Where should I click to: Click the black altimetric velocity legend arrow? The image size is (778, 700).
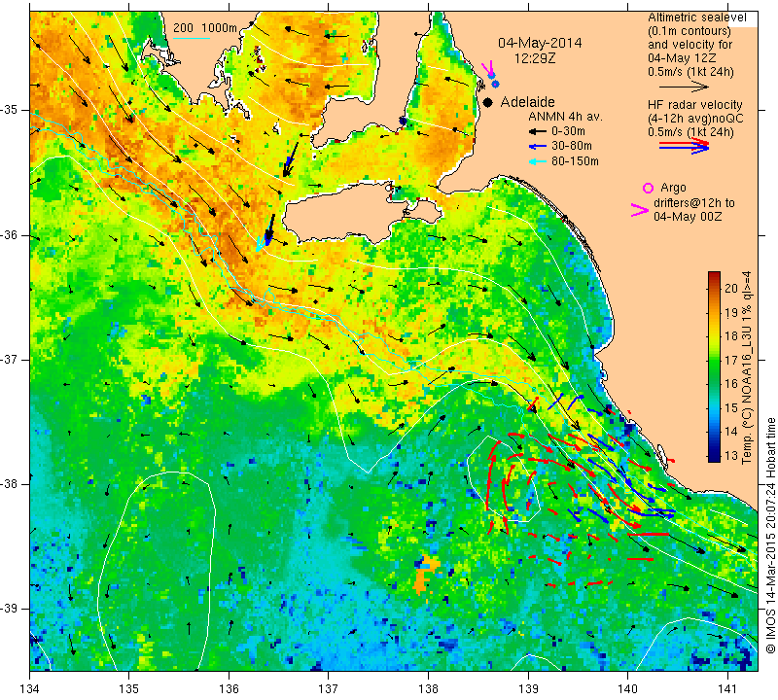point(685,87)
